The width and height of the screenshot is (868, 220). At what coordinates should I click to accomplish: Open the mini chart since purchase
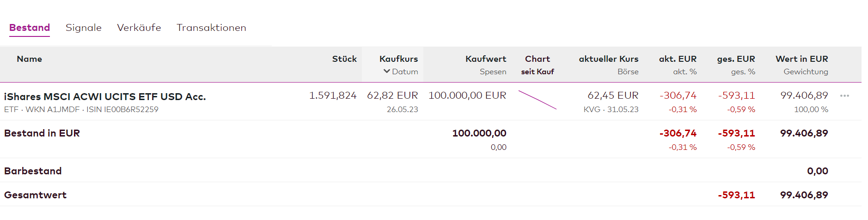click(537, 100)
